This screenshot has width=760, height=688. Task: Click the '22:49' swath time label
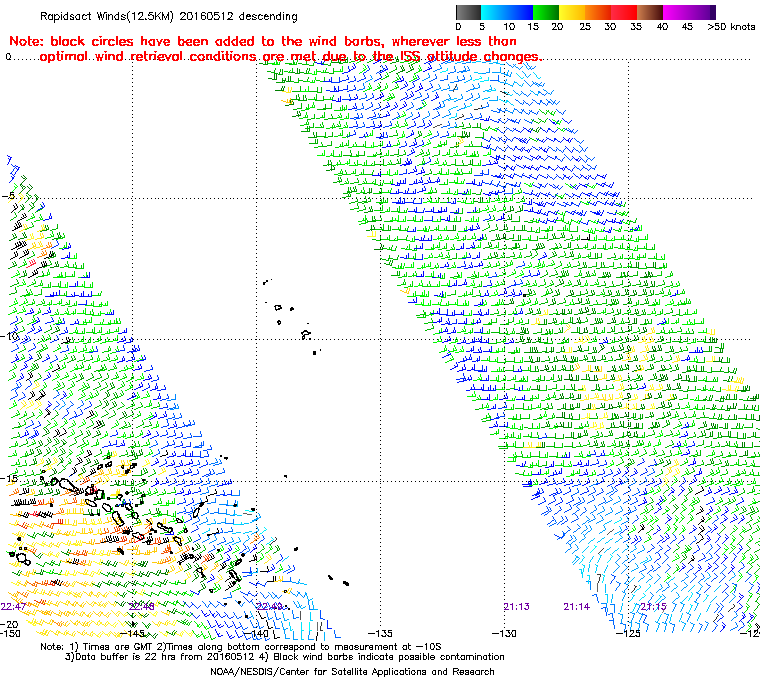[269, 607]
